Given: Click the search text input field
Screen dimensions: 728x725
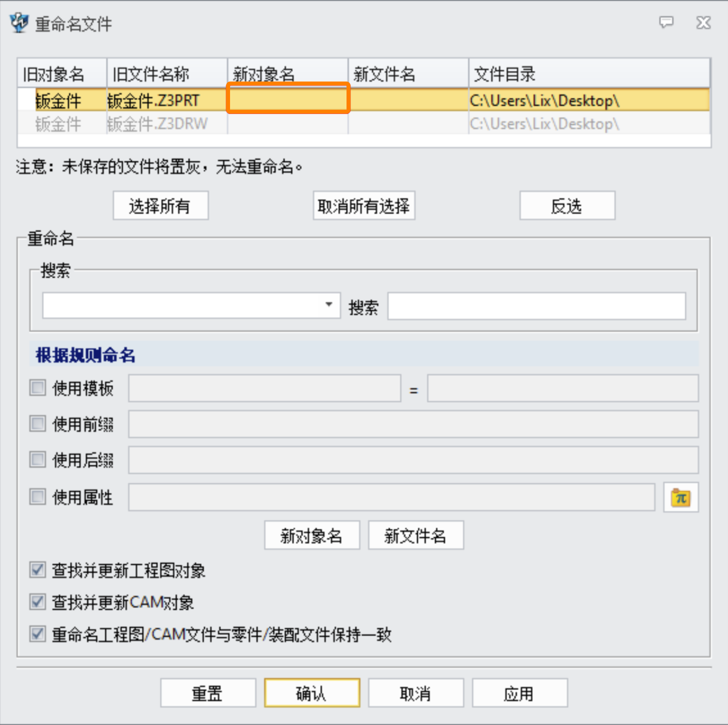Looking at the screenshot, I should (x=537, y=306).
